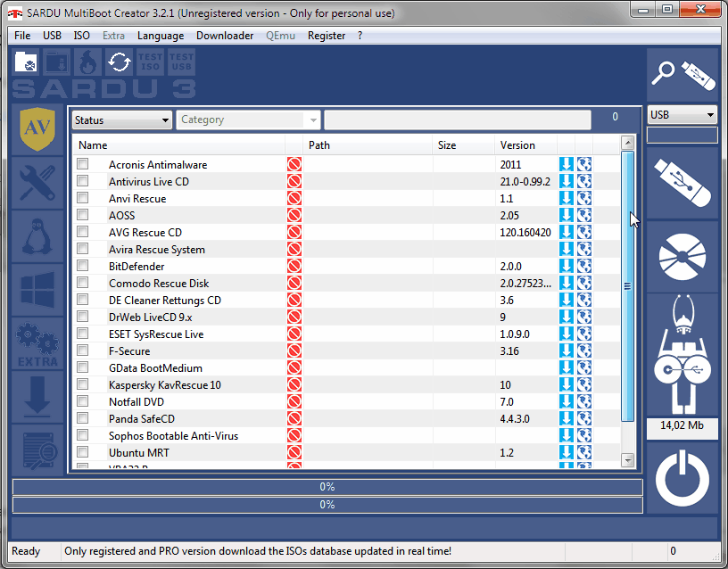Open the Windows logo category
The width and height of the screenshot is (728, 569).
pos(37,290)
